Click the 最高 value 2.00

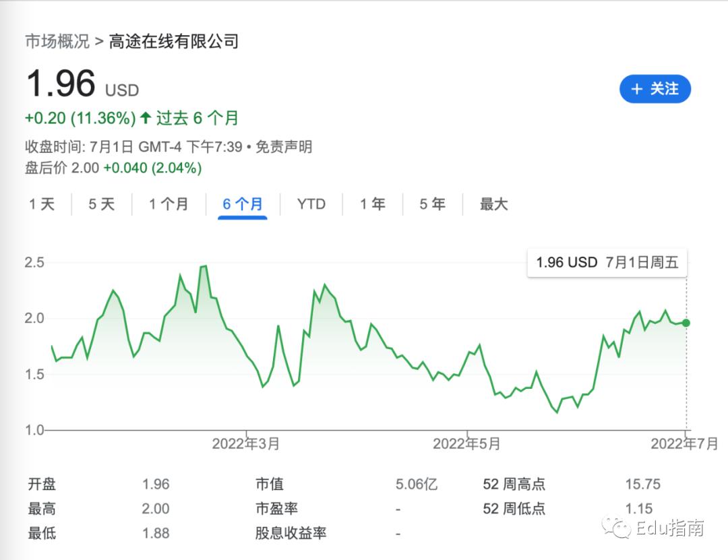click(x=156, y=509)
